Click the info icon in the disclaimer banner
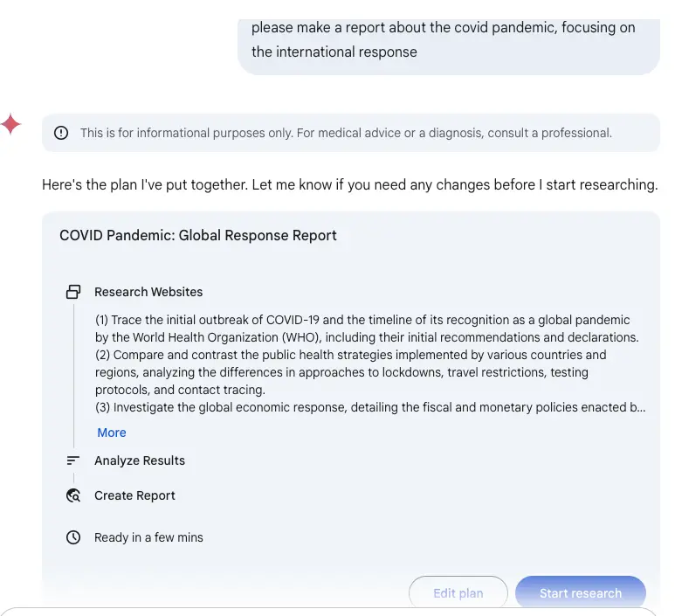Screen dimensions: 675x616 click(61, 134)
